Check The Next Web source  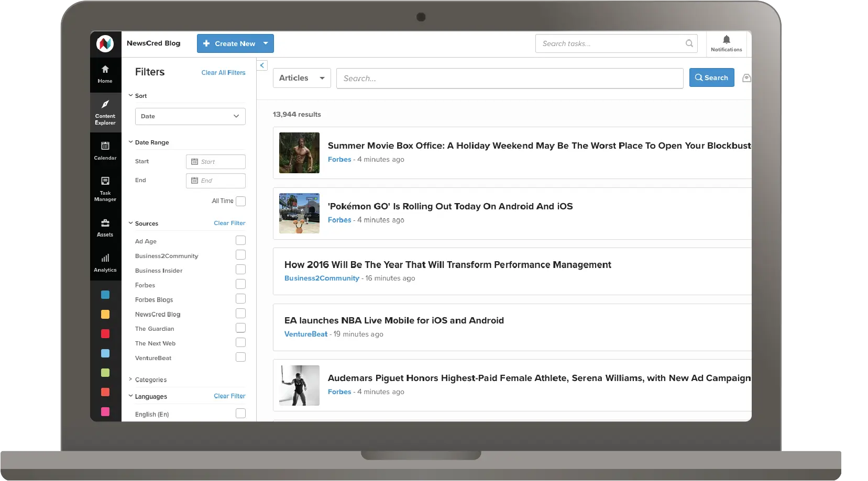pyautogui.click(x=240, y=343)
